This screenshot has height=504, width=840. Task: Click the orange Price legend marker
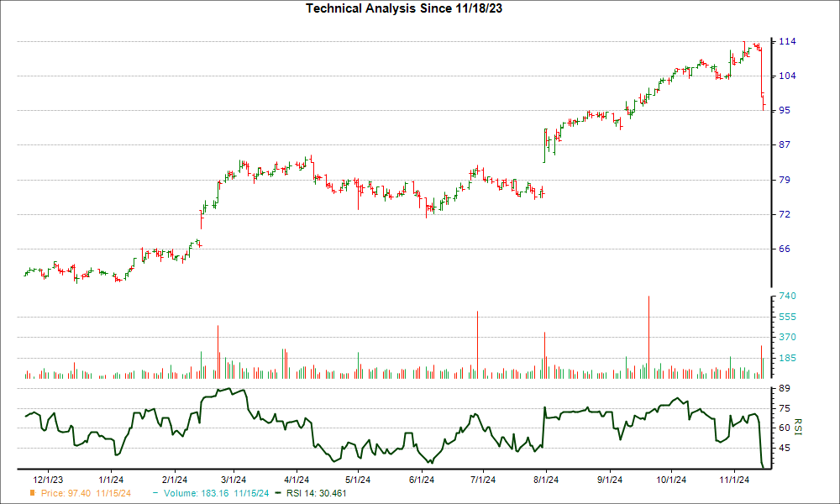click(33, 493)
